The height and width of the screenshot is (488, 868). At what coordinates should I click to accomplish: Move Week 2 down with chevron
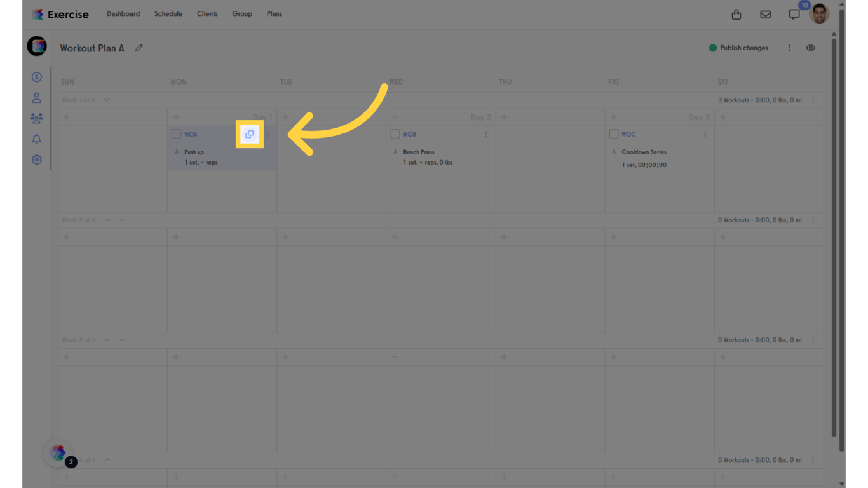(x=122, y=220)
